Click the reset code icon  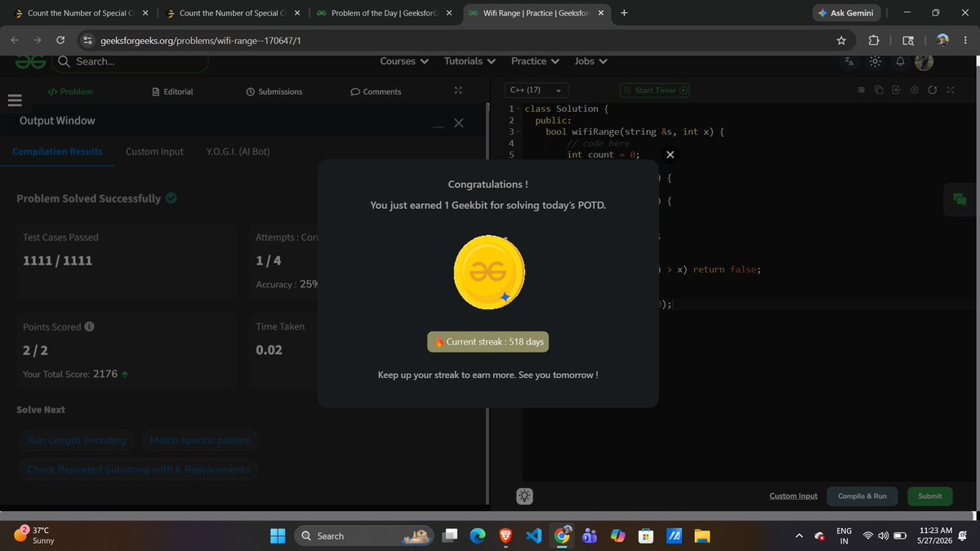[932, 90]
